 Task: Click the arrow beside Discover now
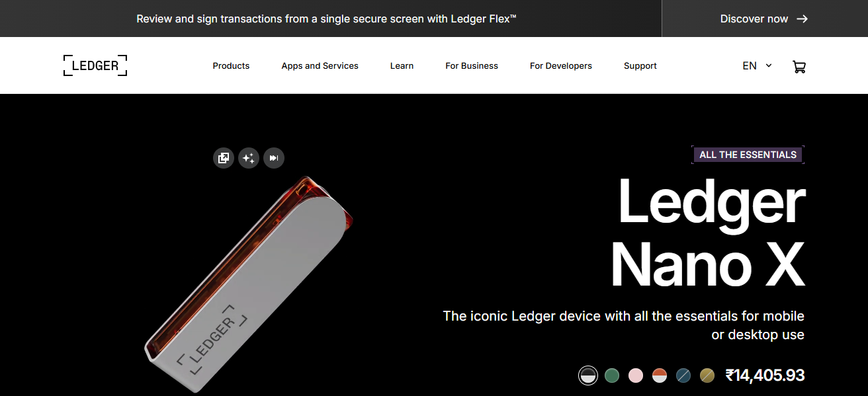[802, 19]
